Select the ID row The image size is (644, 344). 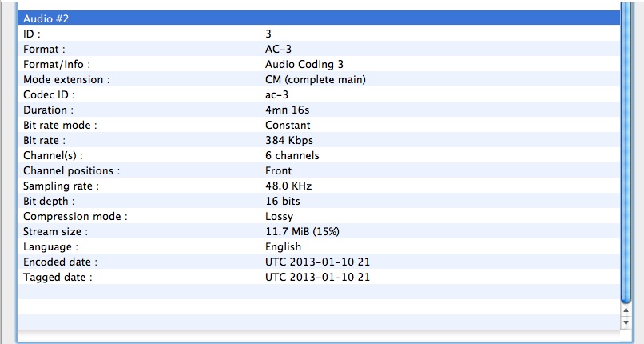[x=318, y=34]
